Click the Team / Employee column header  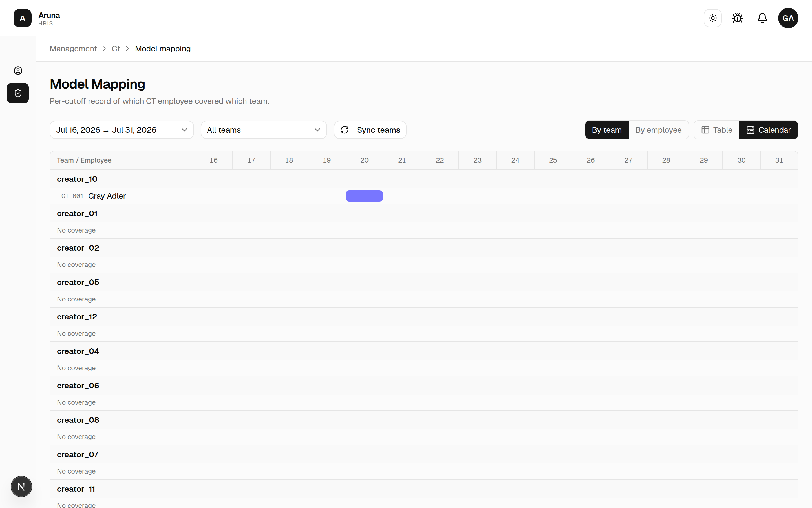point(122,160)
